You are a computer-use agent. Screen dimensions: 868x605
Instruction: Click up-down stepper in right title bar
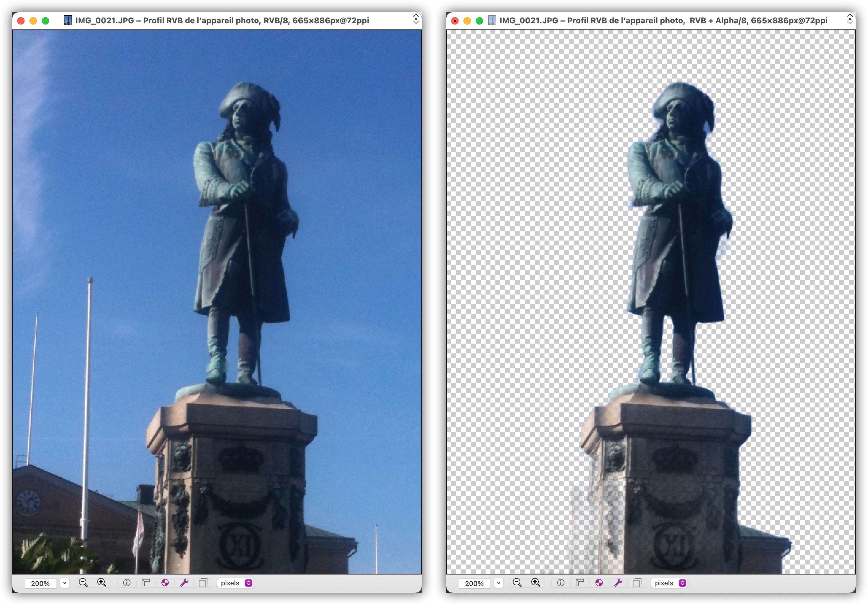tap(850, 19)
